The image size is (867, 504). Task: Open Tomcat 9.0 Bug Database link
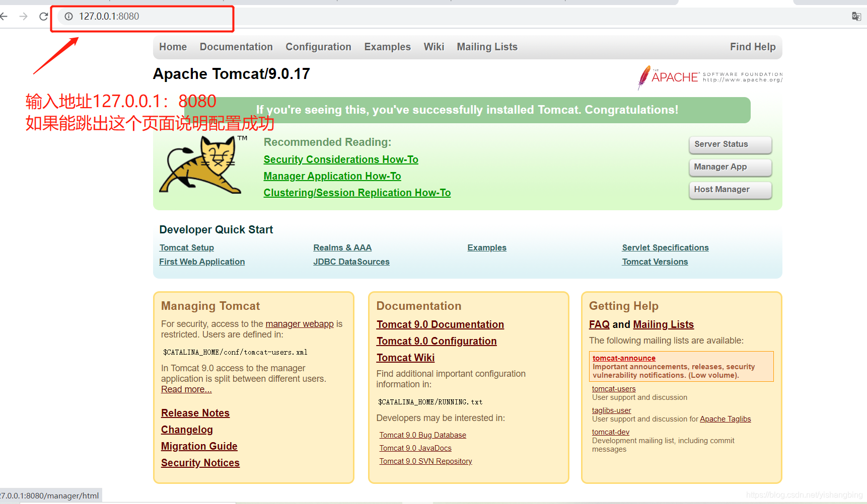423,435
